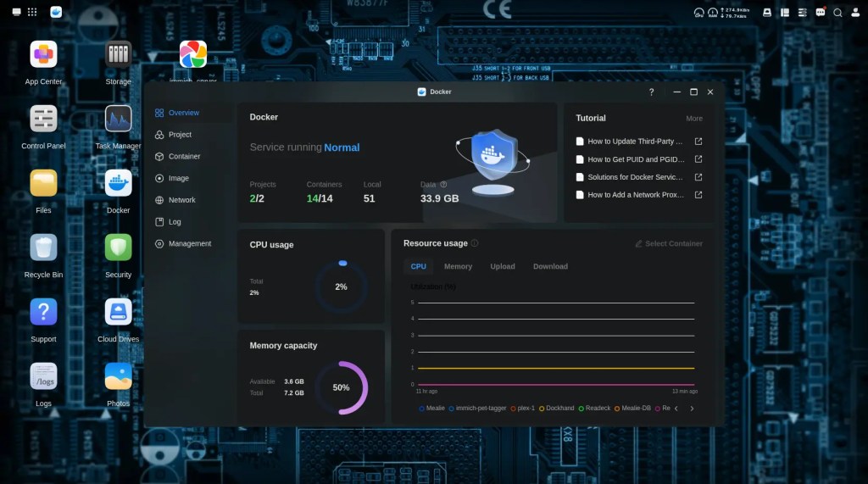Image resolution: width=868 pixels, height=484 pixels.
Task: Click the show-desktop icon in the top bar
Action: click(x=17, y=12)
